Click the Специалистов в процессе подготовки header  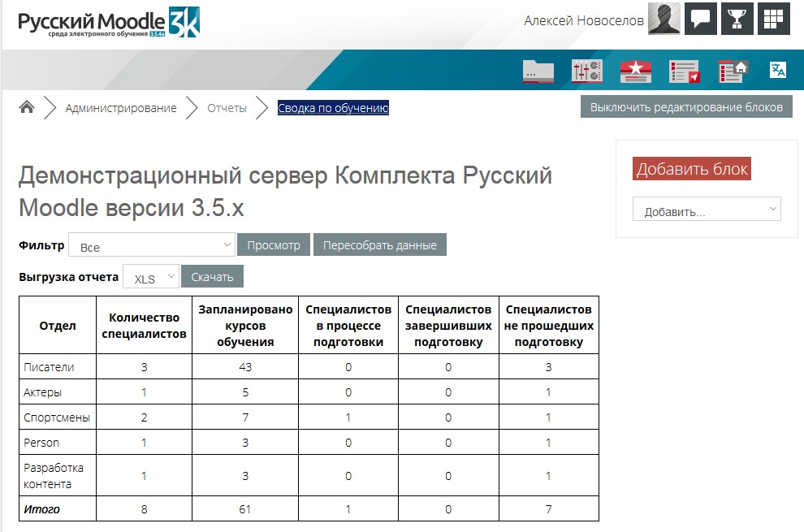[x=348, y=325]
